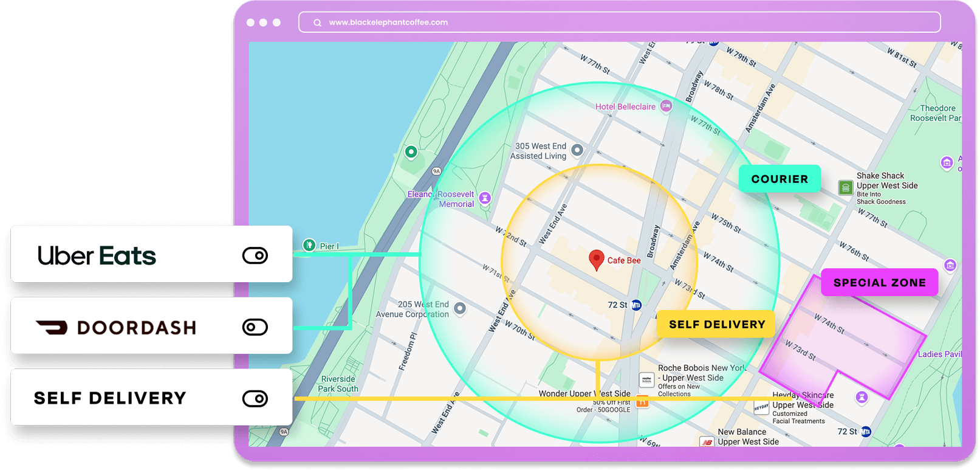Viewport: 980px width, 470px height.
Task: Click the search magnifier icon in address bar
Action: (317, 22)
